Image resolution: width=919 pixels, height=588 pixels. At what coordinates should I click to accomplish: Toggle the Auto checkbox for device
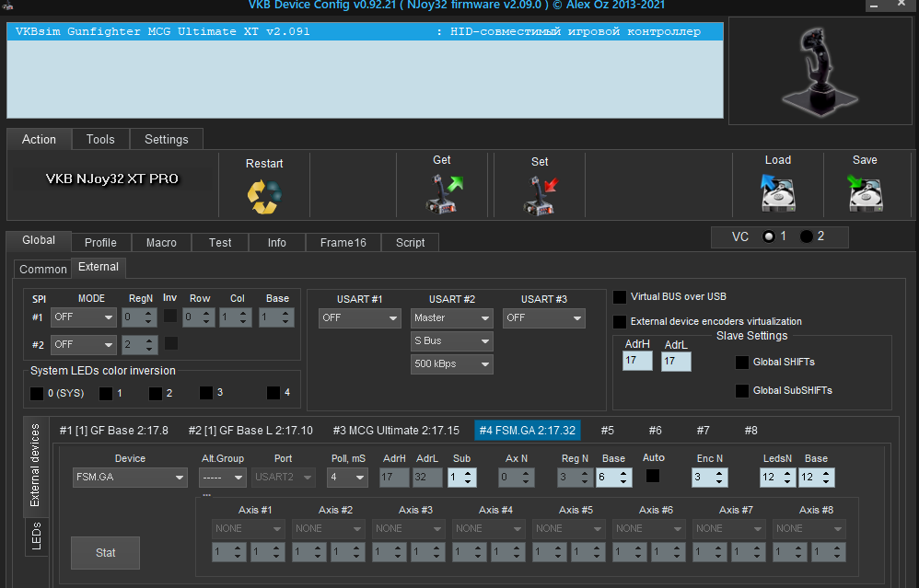point(653,477)
